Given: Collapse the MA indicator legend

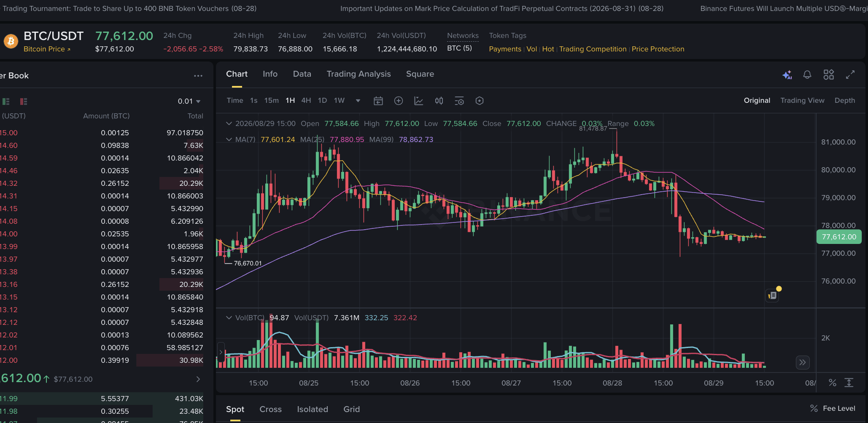Looking at the screenshot, I should [x=229, y=139].
